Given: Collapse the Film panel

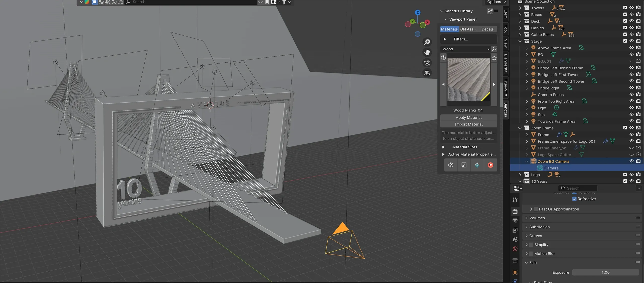Looking at the screenshot, I should [527, 262].
